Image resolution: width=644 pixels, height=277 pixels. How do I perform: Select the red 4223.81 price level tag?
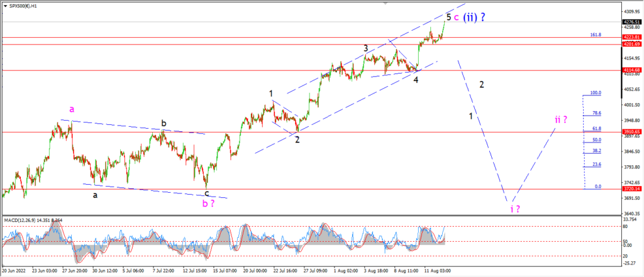[631, 37]
